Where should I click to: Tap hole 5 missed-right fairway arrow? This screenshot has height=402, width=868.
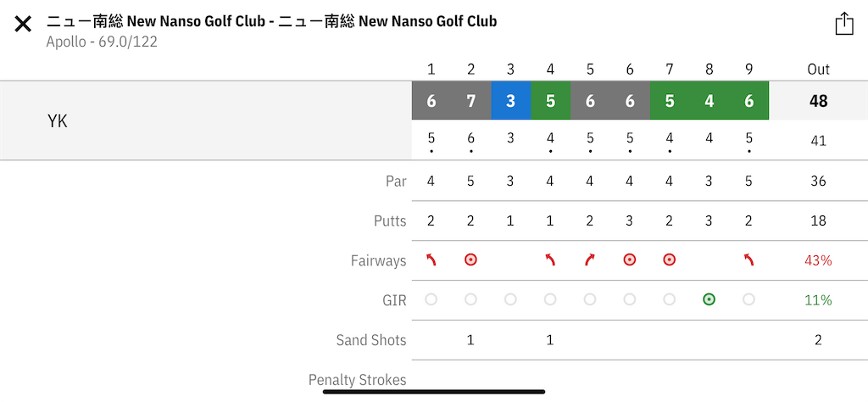590,260
